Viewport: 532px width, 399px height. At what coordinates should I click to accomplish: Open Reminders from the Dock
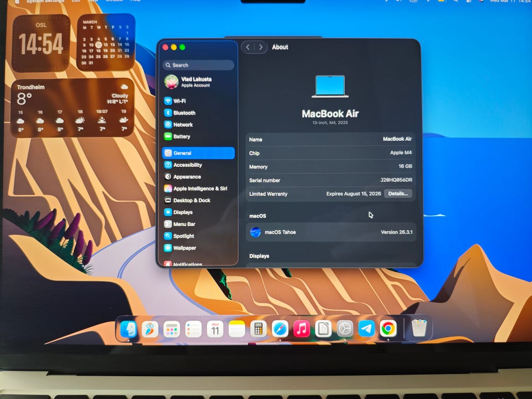coord(193,329)
